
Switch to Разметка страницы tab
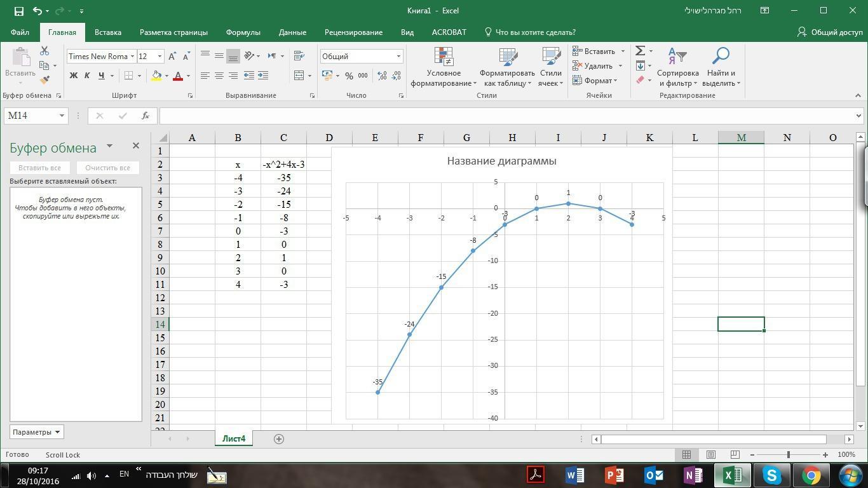(x=173, y=32)
